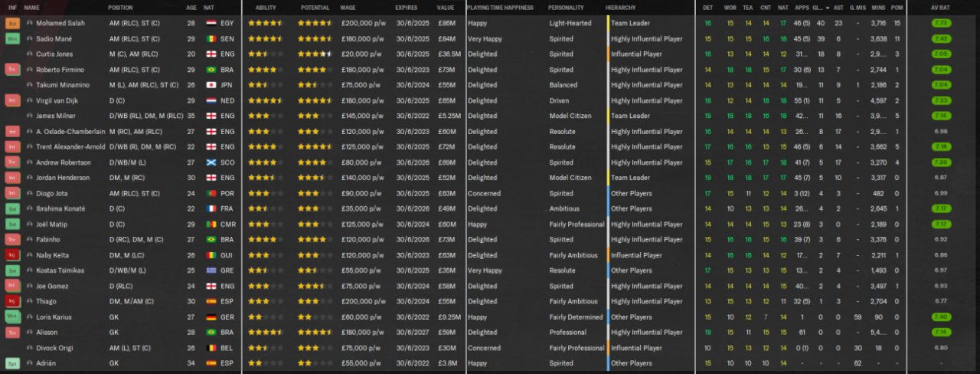This screenshot has width=980, height=374.
Task: Sort by the DET attribute column header
Action: pos(707,7)
